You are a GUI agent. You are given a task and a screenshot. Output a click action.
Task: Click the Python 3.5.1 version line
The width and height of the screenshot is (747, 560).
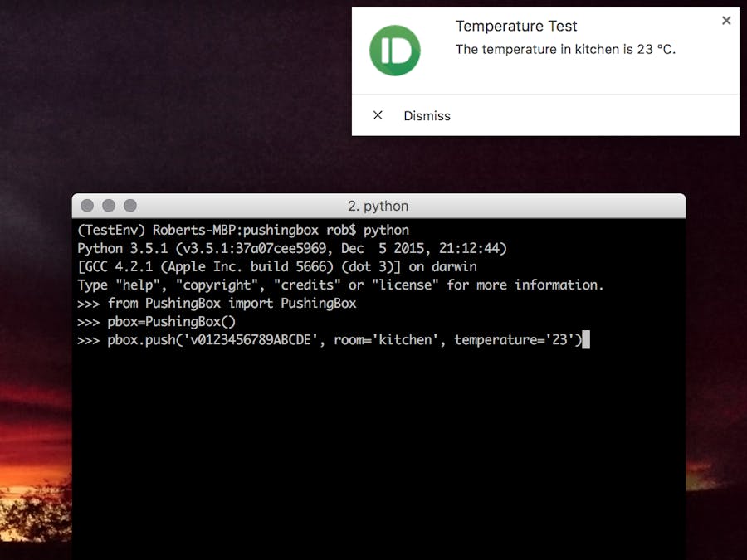292,248
